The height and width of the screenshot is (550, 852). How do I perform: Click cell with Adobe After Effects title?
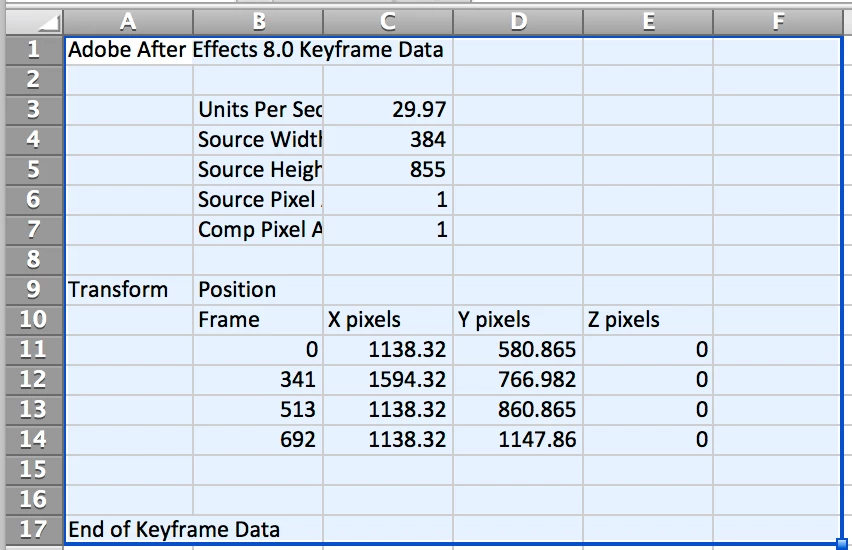tap(128, 50)
